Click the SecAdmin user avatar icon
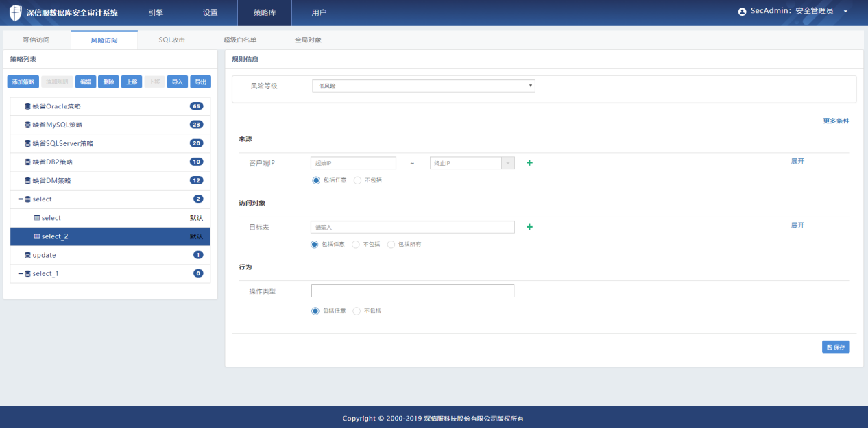868x429 pixels. pyautogui.click(x=742, y=12)
